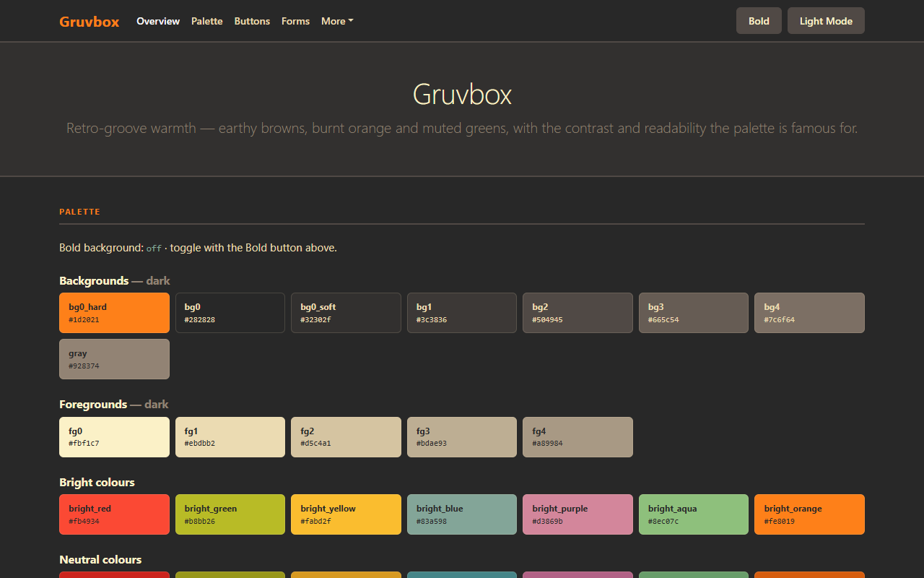The width and height of the screenshot is (924, 578).
Task: Open the Palette nav link
Action: (207, 21)
